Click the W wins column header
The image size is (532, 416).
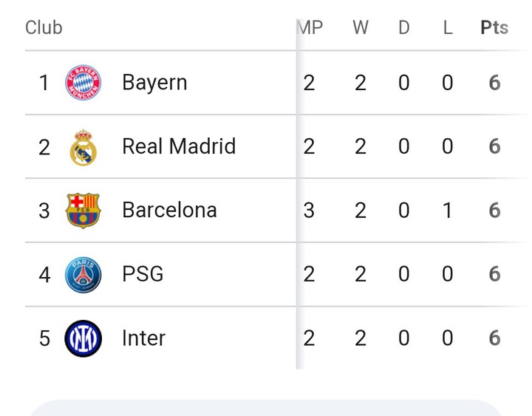(x=360, y=28)
